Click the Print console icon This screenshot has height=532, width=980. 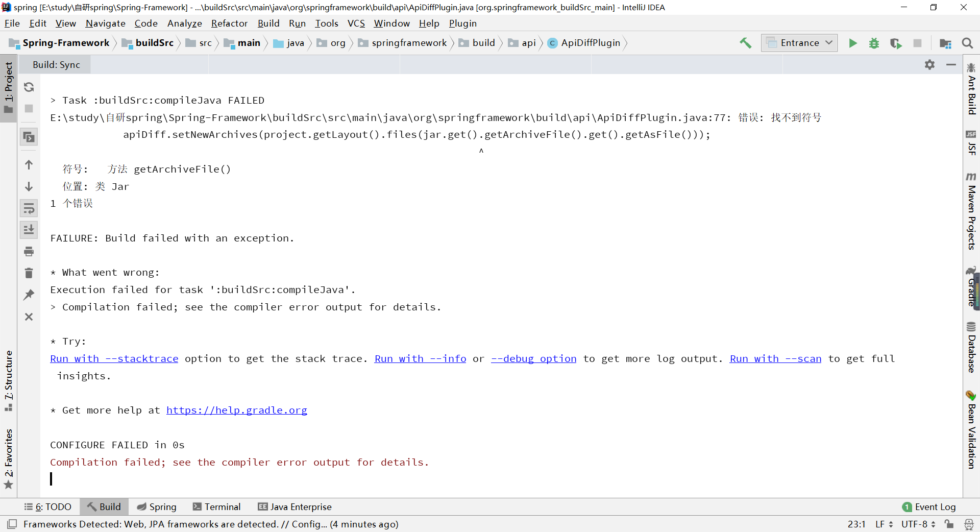pos(29,251)
